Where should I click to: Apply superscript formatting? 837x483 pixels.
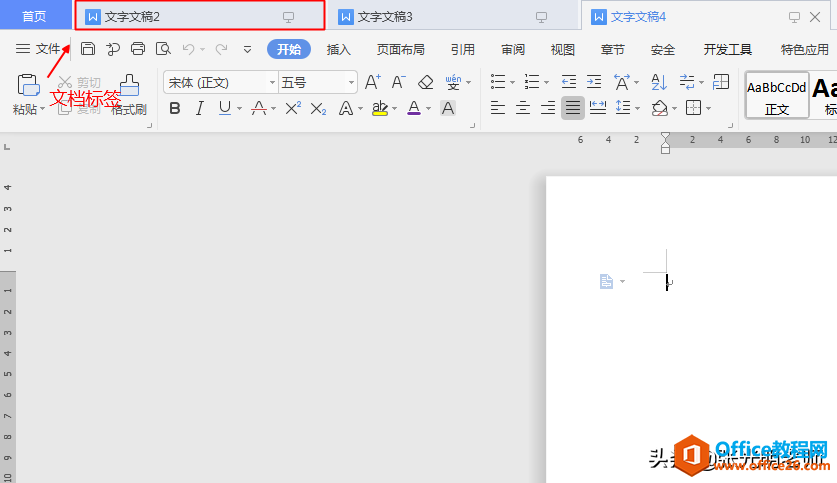tap(293, 108)
